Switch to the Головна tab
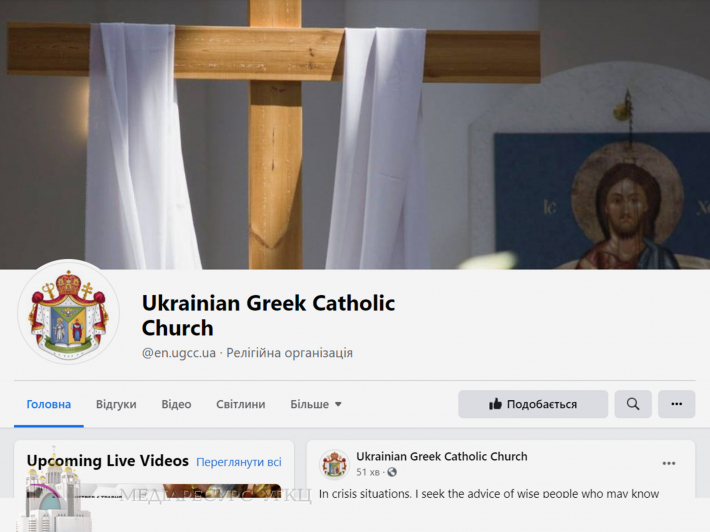This screenshot has width=710, height=532. (x=48, y=404)
